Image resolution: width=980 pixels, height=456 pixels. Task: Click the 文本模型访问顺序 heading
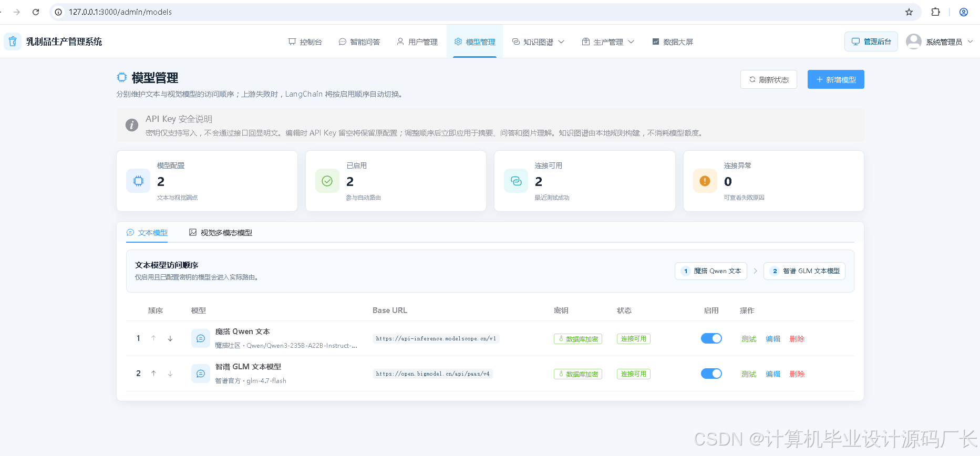tap(167, 265)
